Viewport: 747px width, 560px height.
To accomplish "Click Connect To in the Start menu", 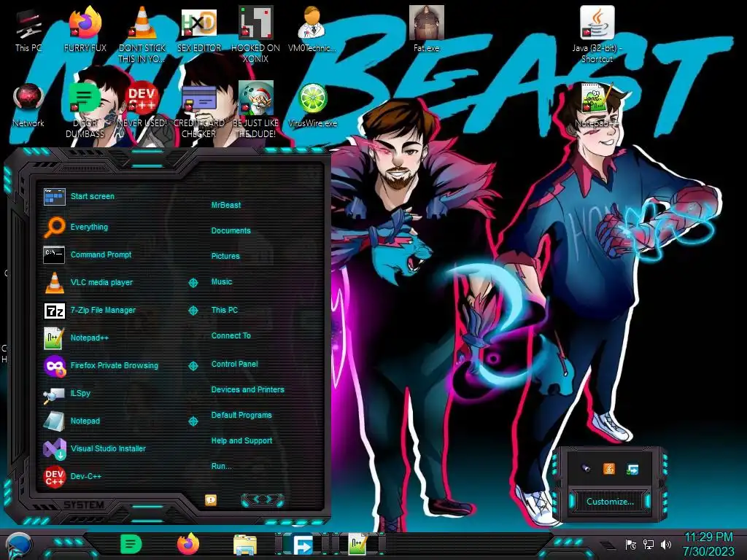I will (231, 335).
